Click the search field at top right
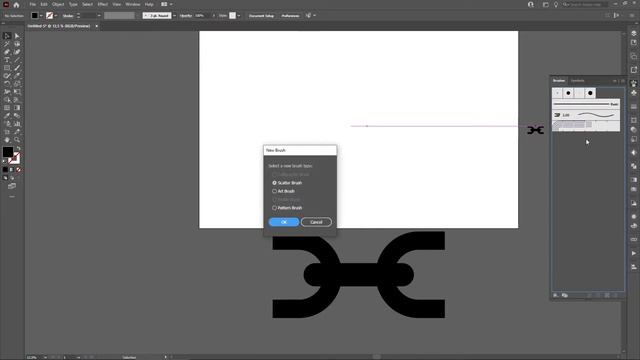The image size is (640, 360). 584,4
